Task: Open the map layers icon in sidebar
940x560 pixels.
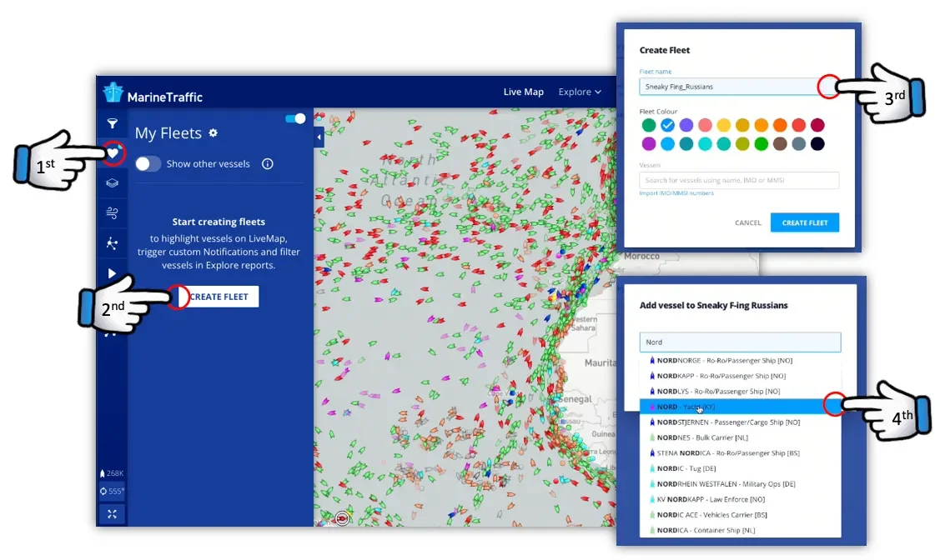Action: pos(112,183)
